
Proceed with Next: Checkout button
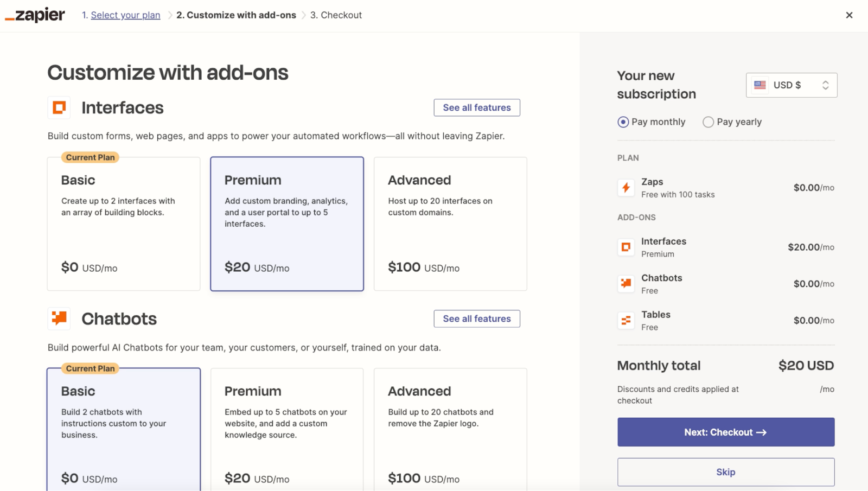[x=726, y=432]
